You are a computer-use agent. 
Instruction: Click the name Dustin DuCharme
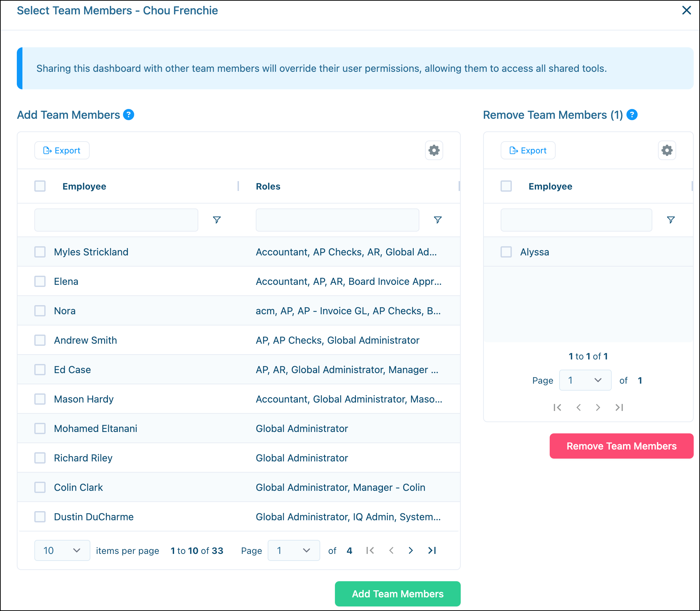tap(94, 517)
